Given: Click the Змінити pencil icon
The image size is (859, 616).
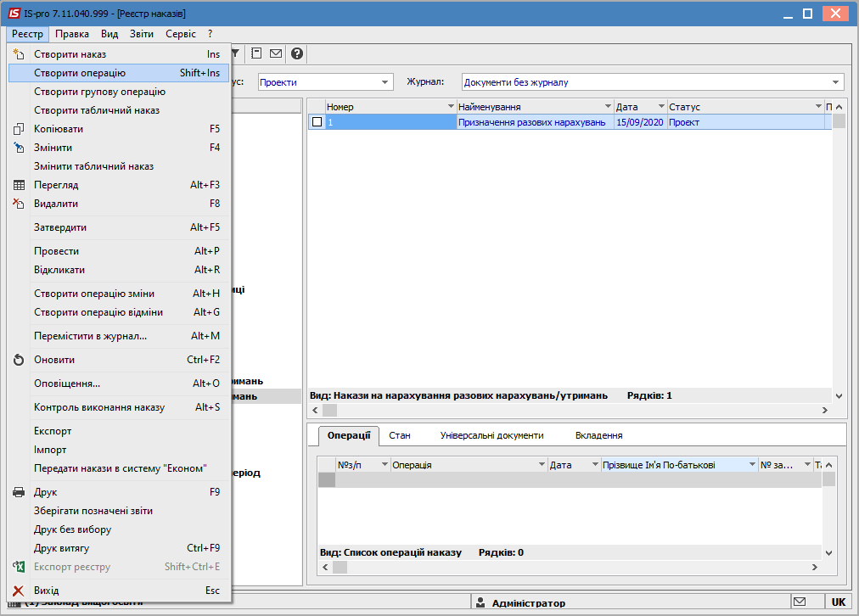Looking at the screenshot, I should pyautogui.click(x=19, y=148).
